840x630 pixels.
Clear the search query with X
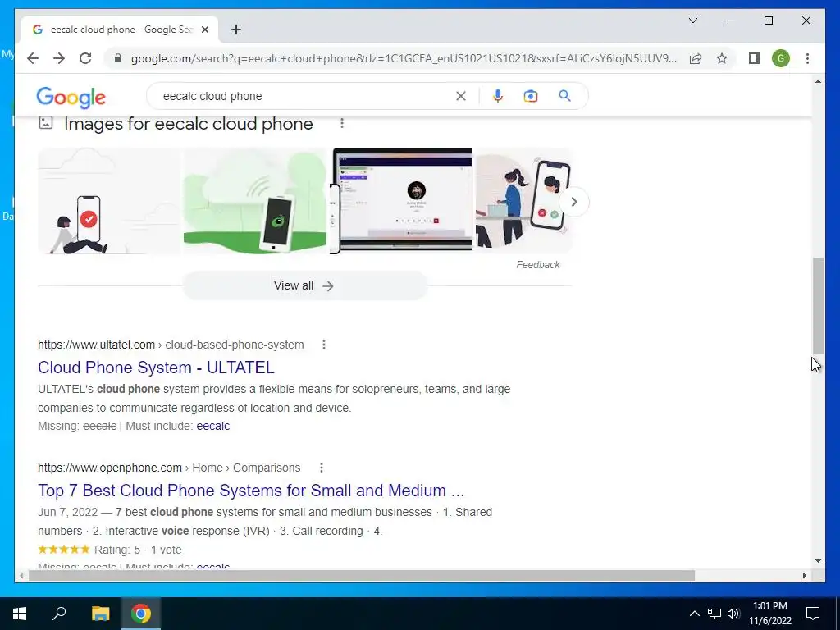[461, 96]
